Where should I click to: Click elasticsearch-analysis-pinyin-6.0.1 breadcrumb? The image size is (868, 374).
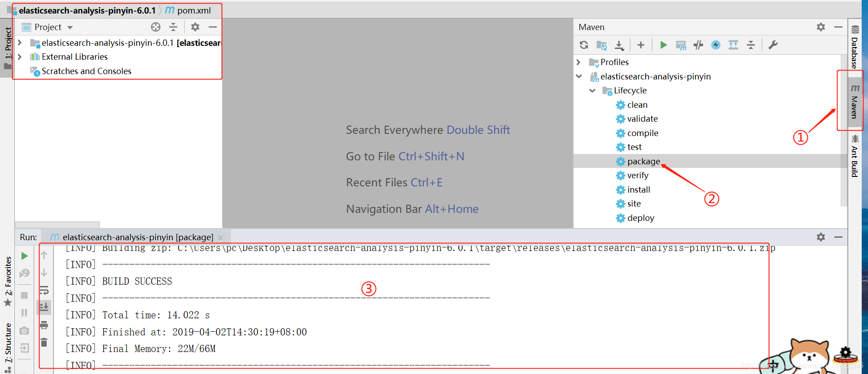click(x=87, y=10)
